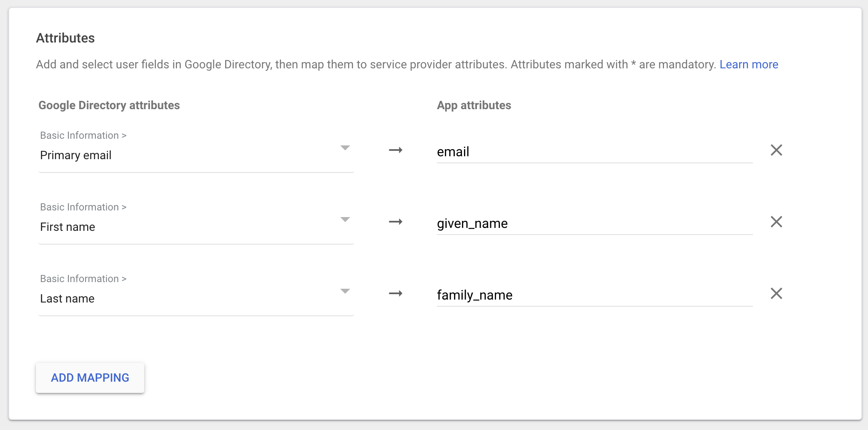Remove the given_name attribute mapping
Image resolution: width=868 pixels, height=430 pixels.
point(776,222)
